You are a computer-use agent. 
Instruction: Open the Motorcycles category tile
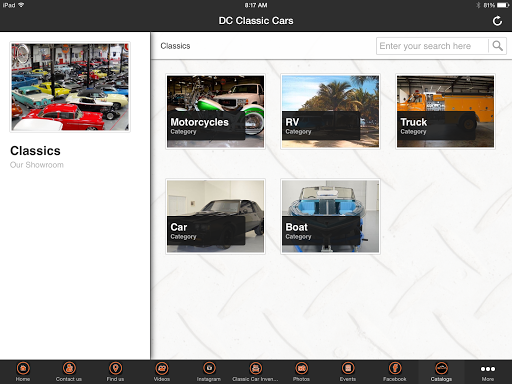[x=215, y=111]
